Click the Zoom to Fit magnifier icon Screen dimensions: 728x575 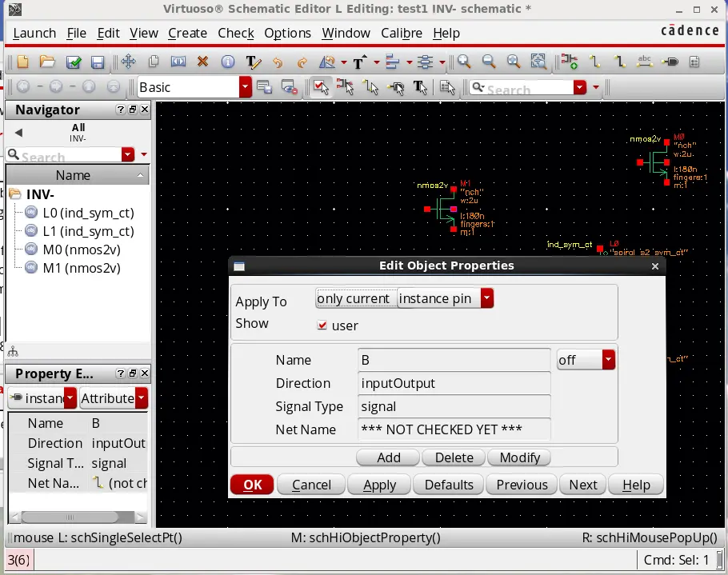[x=514, y=62]
